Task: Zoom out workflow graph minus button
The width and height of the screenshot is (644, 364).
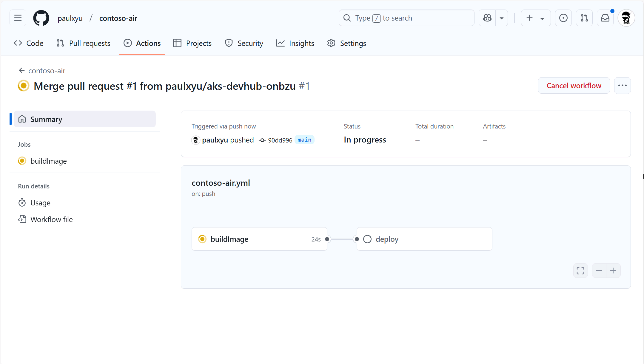Action: coord(599,271)
